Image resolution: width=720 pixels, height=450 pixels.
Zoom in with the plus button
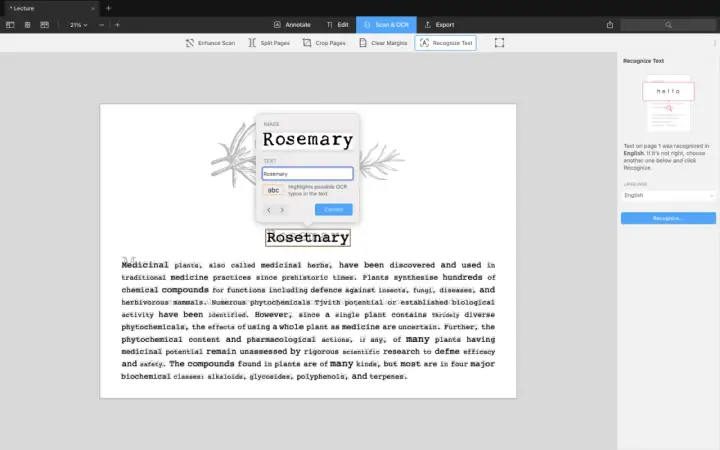click(117, 25)
